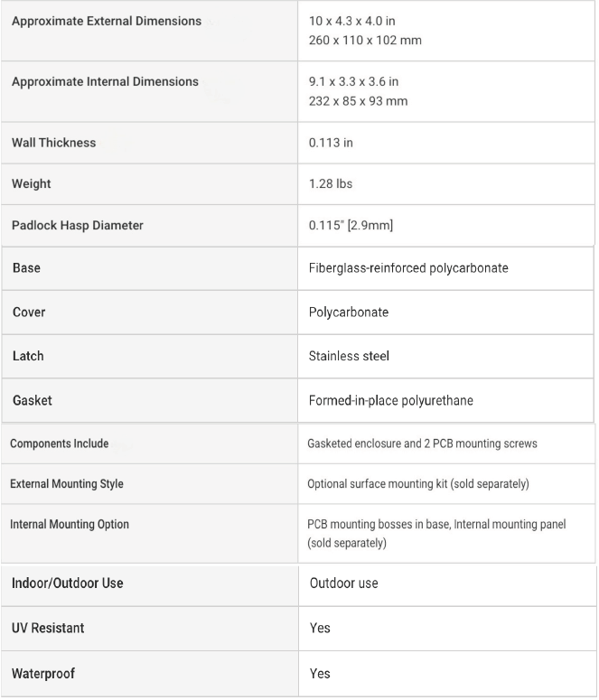
Task: Click the Components Include label
Action: pos(60,443)
